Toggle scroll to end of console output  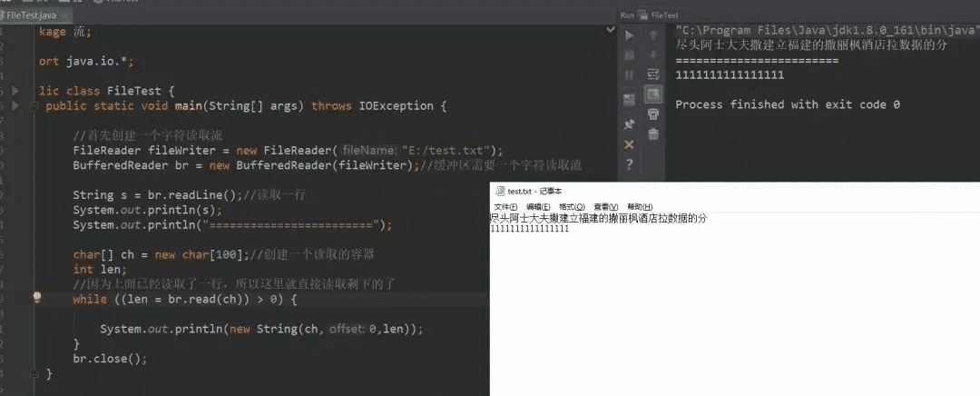point(652,94)
